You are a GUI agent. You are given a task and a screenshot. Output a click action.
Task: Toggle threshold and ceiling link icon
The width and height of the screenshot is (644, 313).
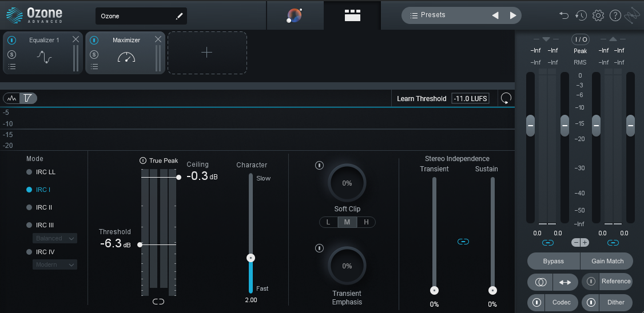(158, 302)
